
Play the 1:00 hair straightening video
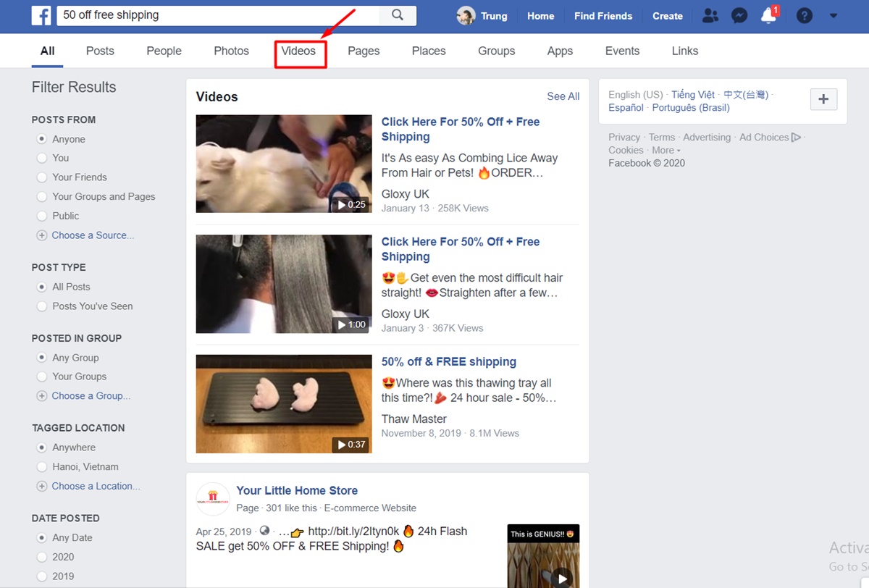point(284,284)
